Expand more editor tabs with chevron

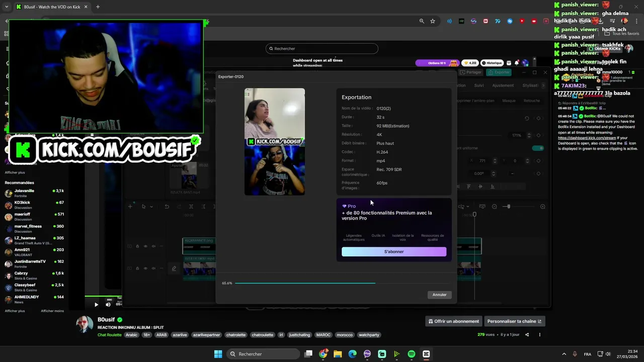point(543,85)
